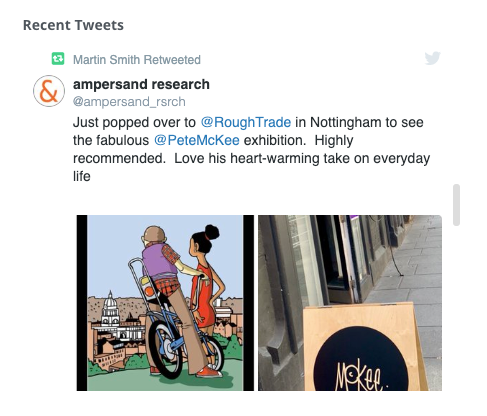Click the @ampersand_rsrch handle

(x=129, y=102)
